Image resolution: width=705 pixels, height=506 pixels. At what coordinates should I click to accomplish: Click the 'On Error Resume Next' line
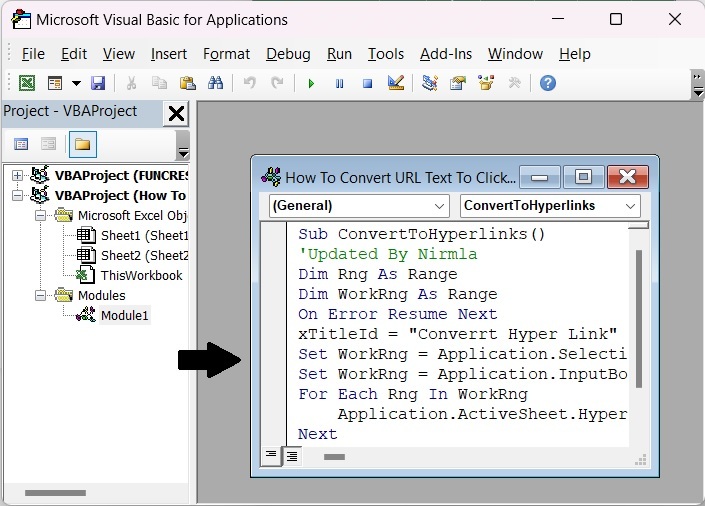[397, 314]
